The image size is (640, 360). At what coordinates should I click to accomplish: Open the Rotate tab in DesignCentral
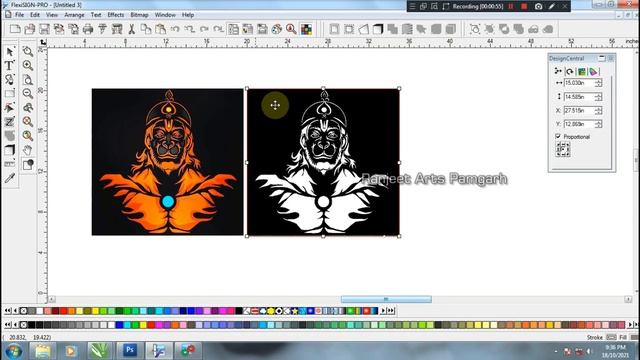570,71
